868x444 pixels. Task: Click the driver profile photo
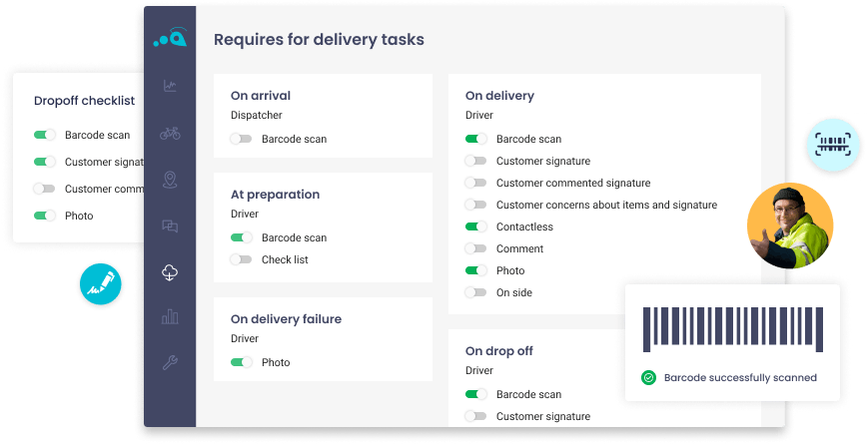click(x=790, y=225)
